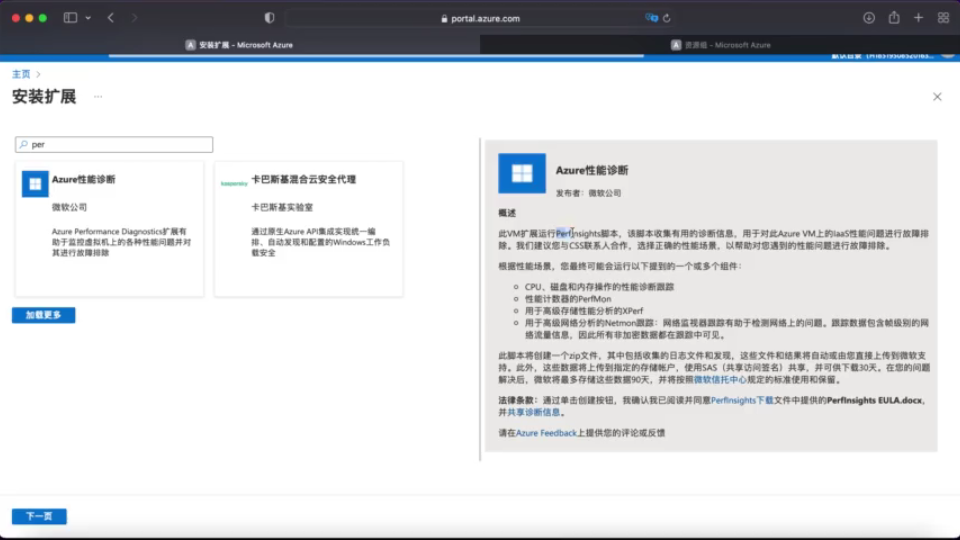Click the 卡巴斯基实验室 publisher text
This screenshot has height=540, width=960.
[282, 208]
